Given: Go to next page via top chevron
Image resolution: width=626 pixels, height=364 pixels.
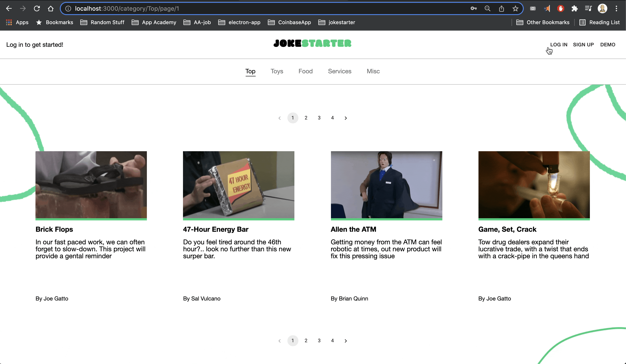Looking at the screenshot, I should click(x=346, y=118).
